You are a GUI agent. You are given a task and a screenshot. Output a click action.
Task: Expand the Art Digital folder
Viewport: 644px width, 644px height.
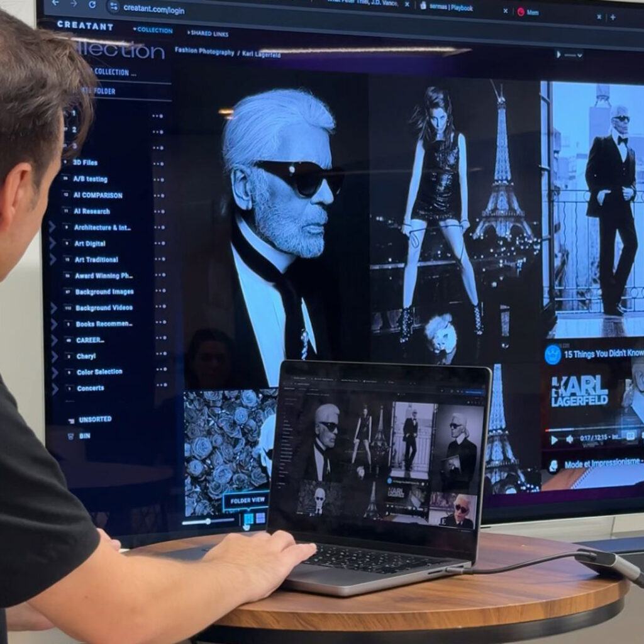pos(53,243)
